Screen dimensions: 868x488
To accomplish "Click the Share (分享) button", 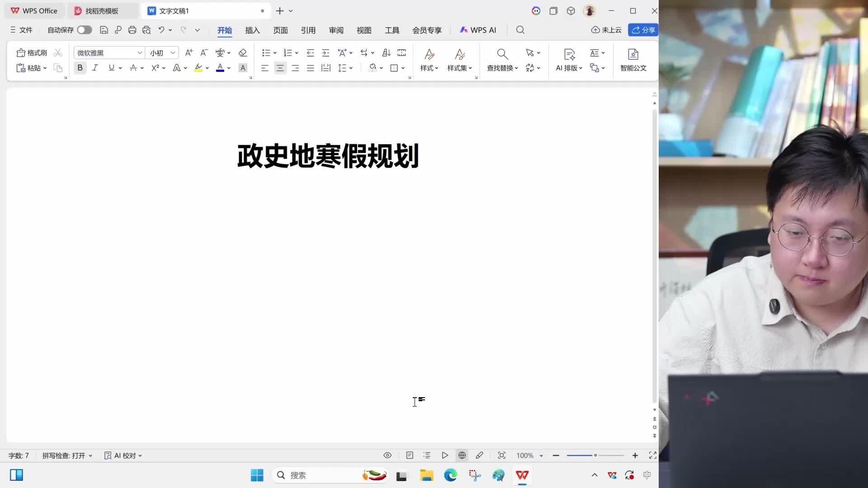I will pyautogui.click(x=643, y=30).
